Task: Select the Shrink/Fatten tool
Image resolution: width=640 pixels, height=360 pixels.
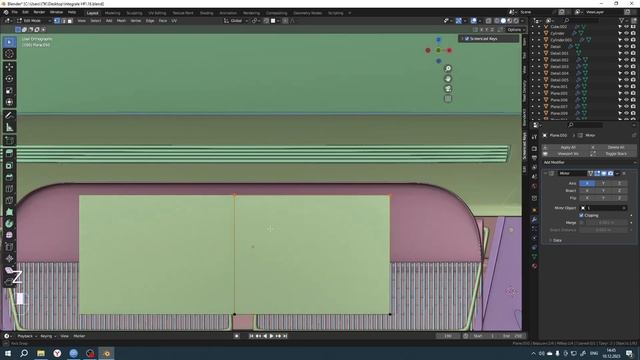Action: [x=9, y=258]
